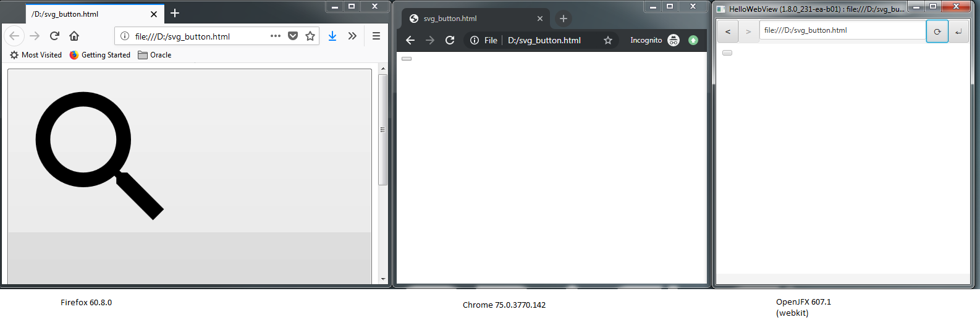
Task: Click Chrome Incognito indicator icon
Action: (x=674, y=40)
